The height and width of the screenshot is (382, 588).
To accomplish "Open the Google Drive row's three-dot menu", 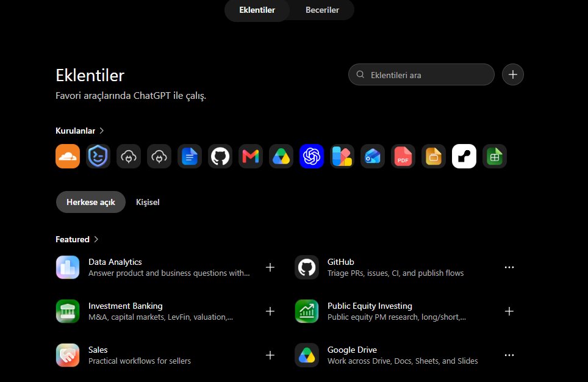I will pyautogui.click(x=509, y=355).
